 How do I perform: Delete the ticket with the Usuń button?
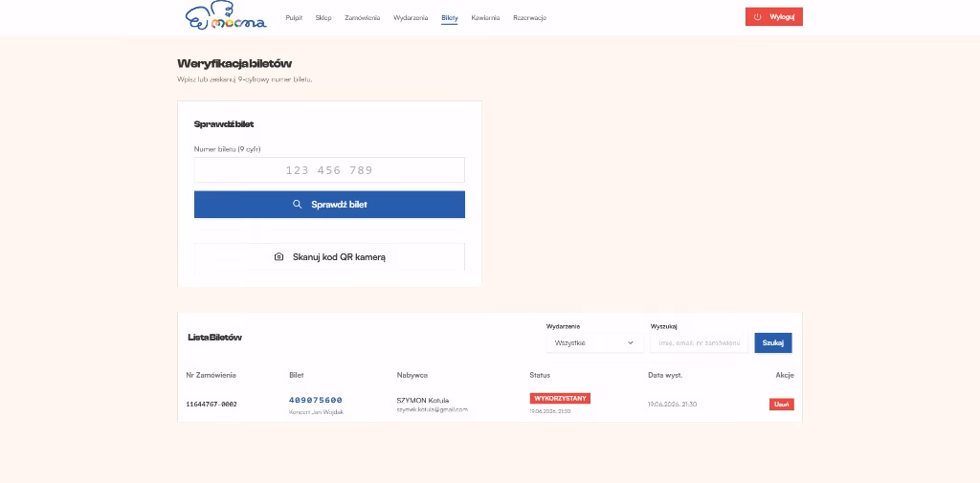click(x=781, y=405)
